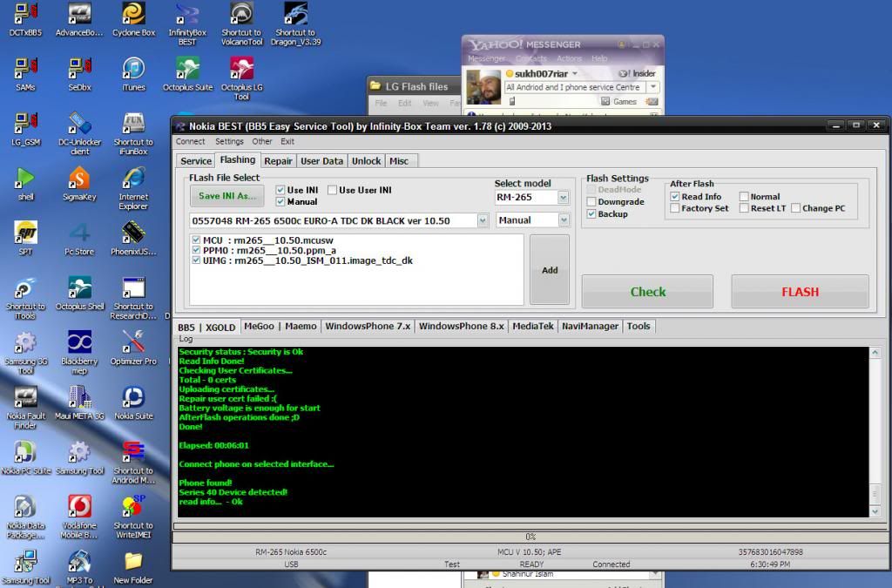Open the Shortcut to iFunBox icon
Screen dimensions: 892x588
(x=133, y=133)
